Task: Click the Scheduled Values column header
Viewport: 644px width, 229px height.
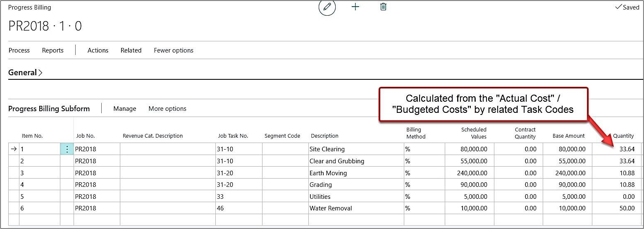Action: coord(474,133)
